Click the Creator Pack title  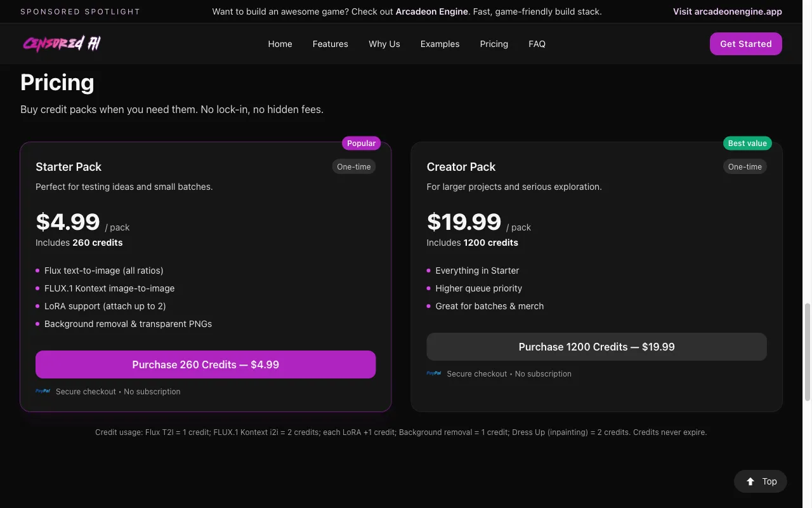coord(461,167)
